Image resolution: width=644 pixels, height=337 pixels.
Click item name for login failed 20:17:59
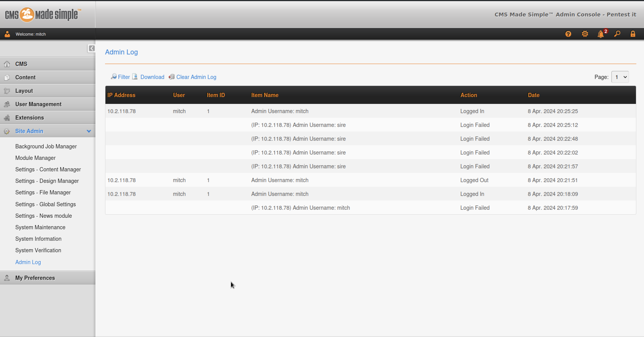(301, 208)
